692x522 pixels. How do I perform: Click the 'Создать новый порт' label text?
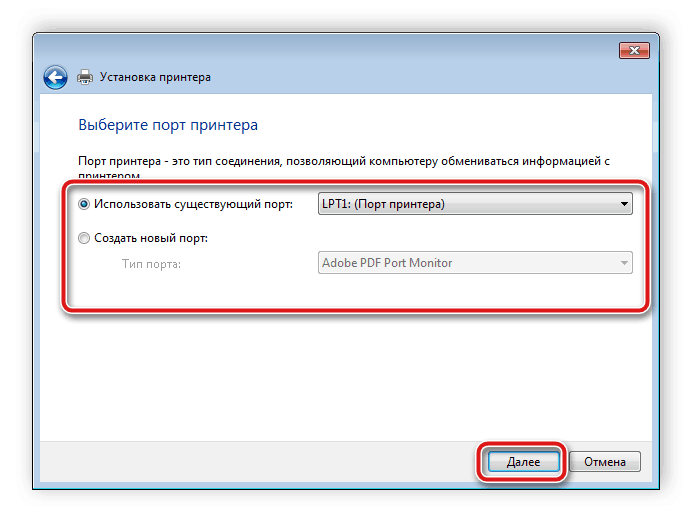[150, 238]
